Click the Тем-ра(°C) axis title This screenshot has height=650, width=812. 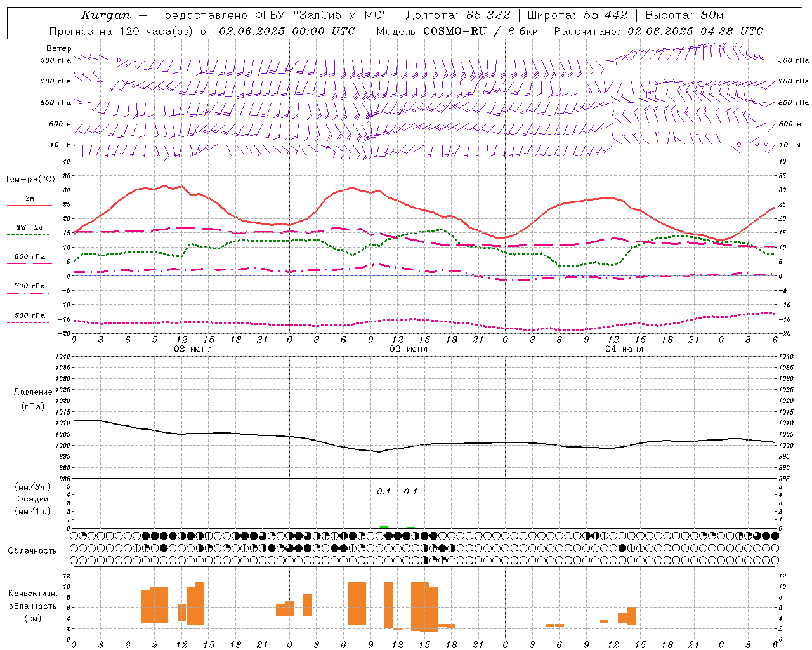pos(30,180)
